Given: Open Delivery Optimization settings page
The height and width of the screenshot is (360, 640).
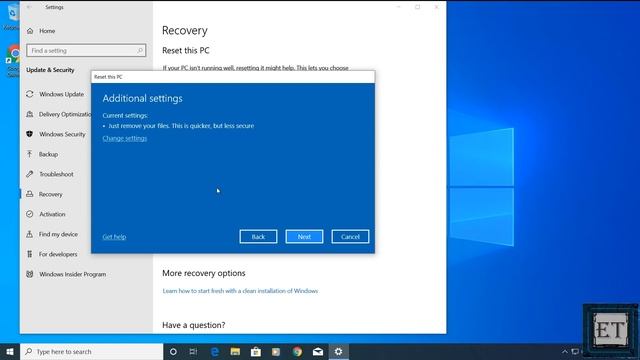Looking at the screenshot, I should tap(65, 114).
